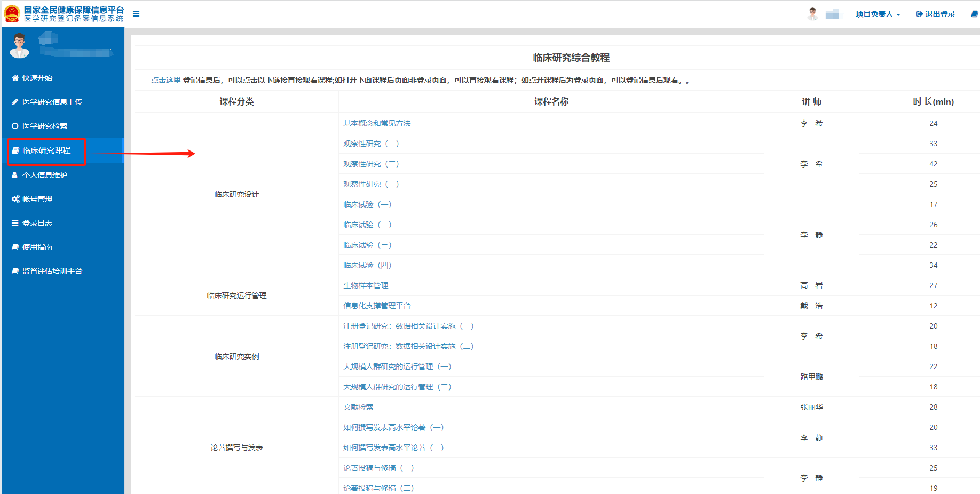The height and width of the screenshot is (494, 980).
Task: Click lecturer name 张丽华
Action: coord(811,407)
